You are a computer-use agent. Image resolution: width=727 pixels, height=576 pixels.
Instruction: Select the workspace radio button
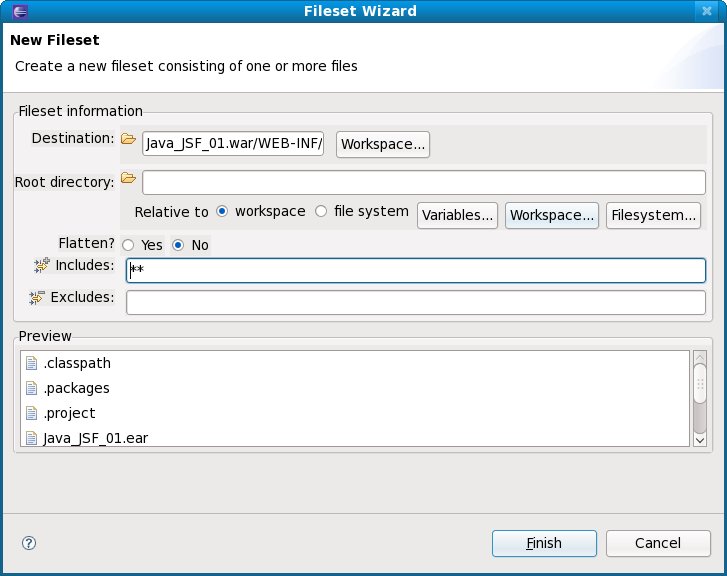pyautogui.click(x=222, y=212)
